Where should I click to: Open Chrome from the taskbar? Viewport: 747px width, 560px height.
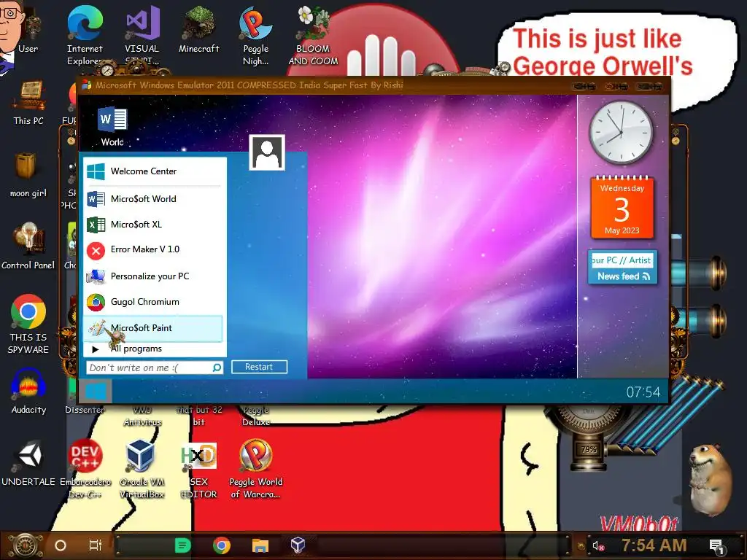pyautogui.click(x=222, y=545)
